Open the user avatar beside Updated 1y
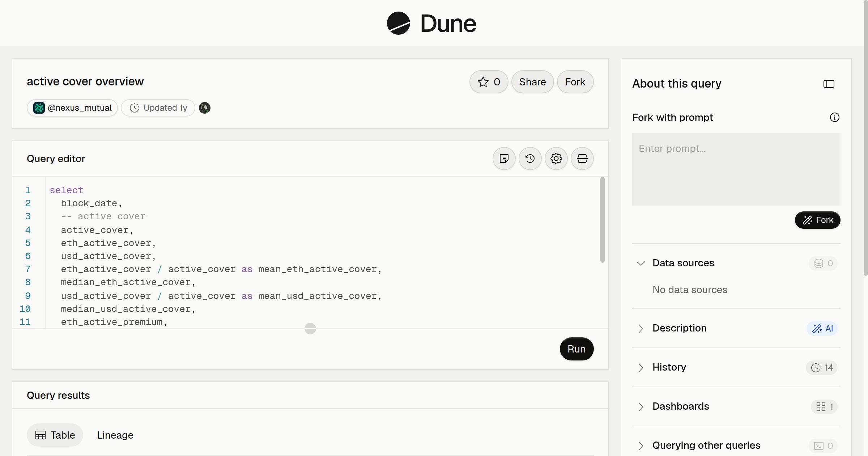The image size is (868, 456). click(205, 108)
